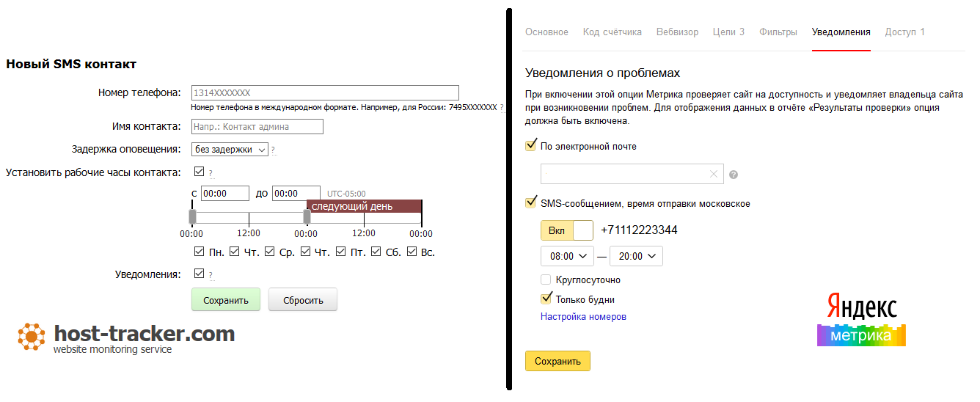980x402 pixels.
Task: Open the без задержки delay dropdown
Action: click(230, 150)
